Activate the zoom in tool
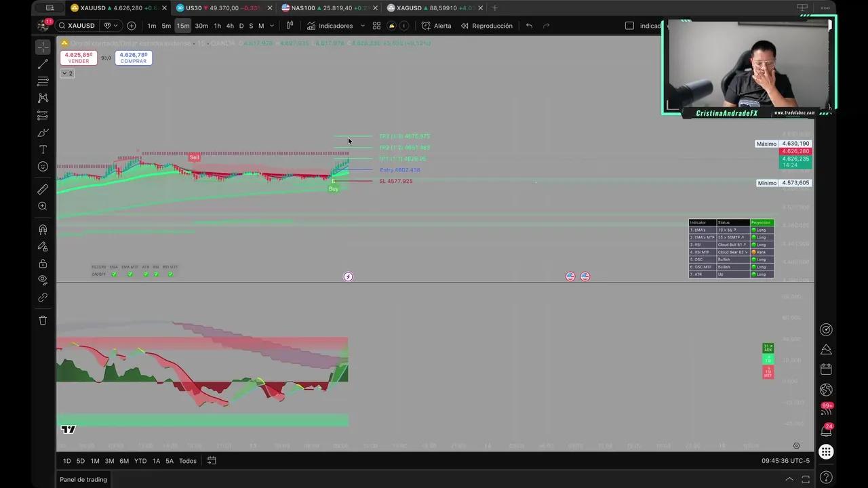 coord(43,206)
